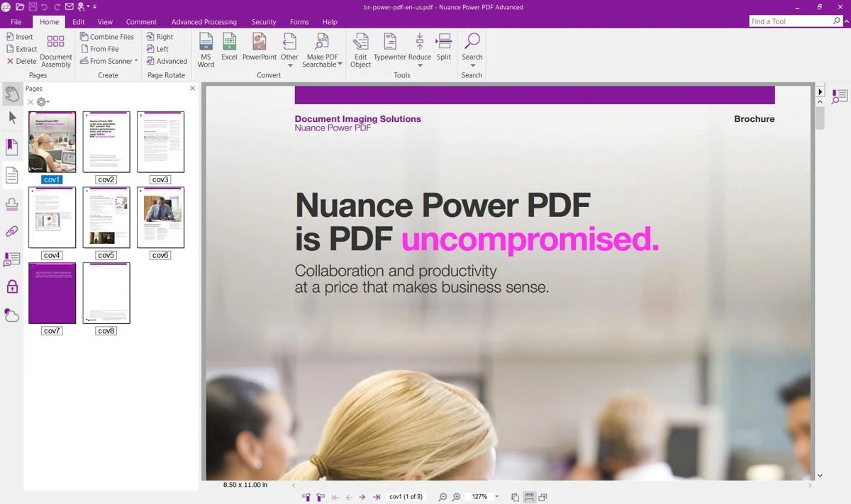The image size is (851, 504).
Task: Select the cov6 page thumbnail
Action: point(160,217)
